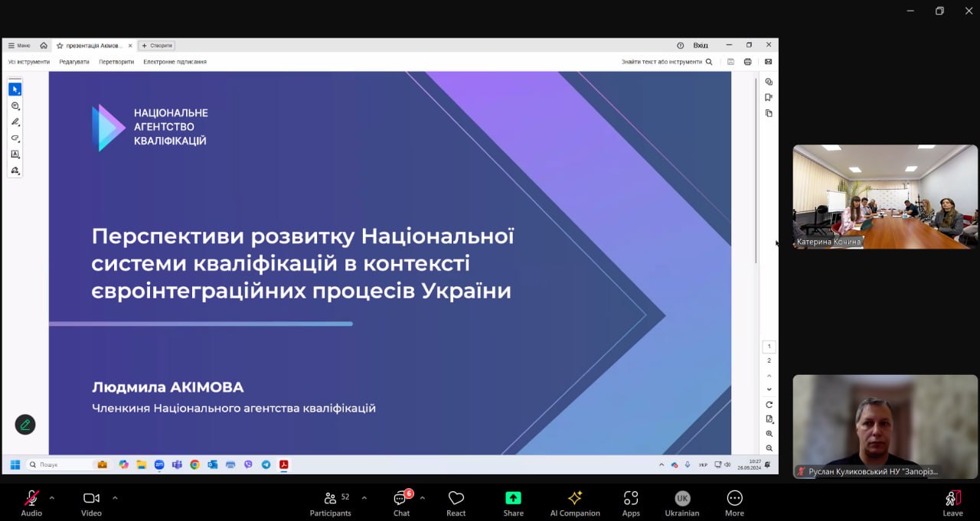The image size is (980, 521).
Task: Open the Редагувати menu in the PDF viewer
Action: pyautogui.click(x=74, y=62)
